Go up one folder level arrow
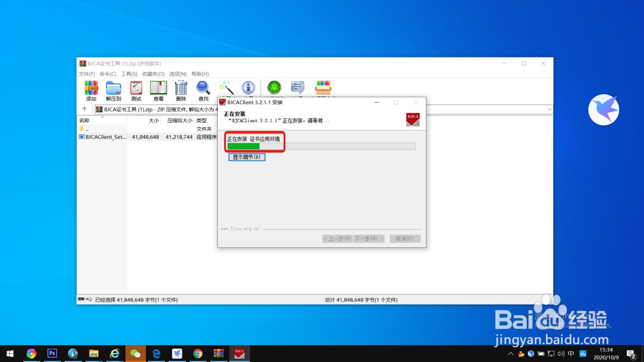 [85, 109]
